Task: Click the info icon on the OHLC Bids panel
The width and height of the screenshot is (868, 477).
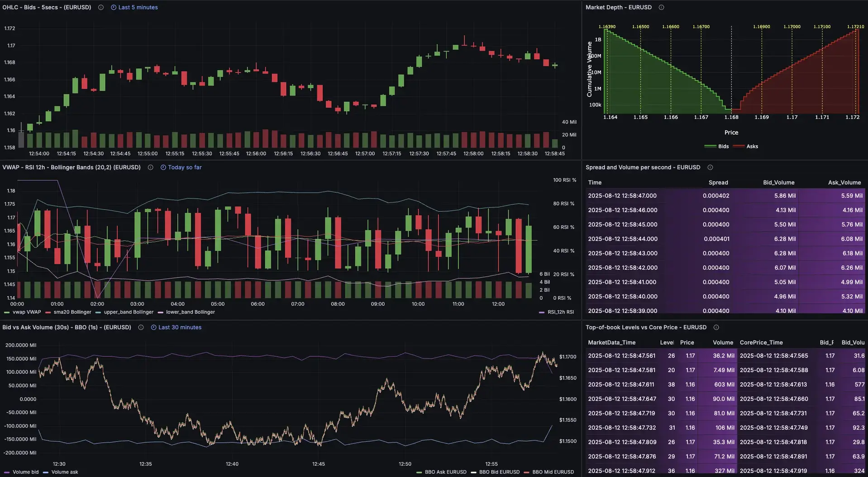Action: pyautogui.click(x=100, y=7)
